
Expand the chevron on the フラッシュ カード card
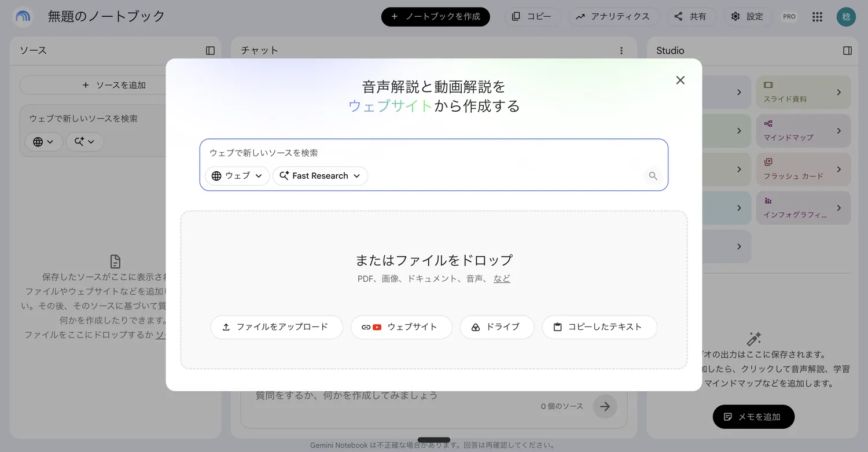(x=839, y=170)
